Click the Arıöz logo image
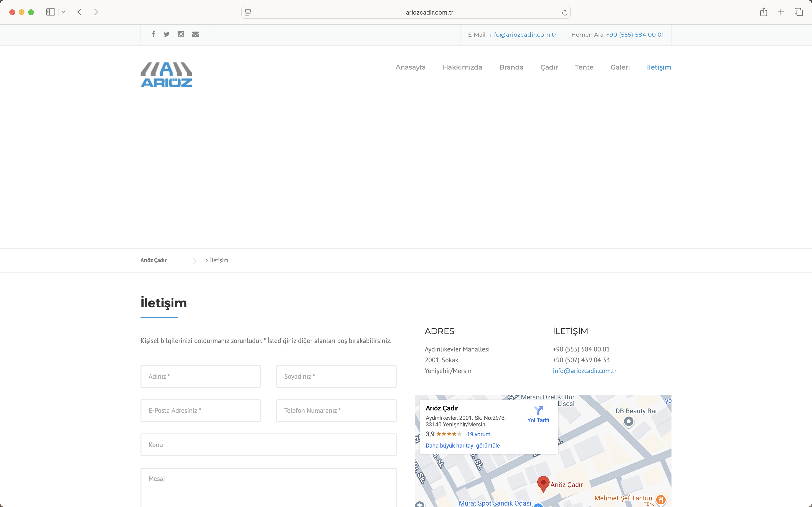The height and width of the screenshot is (507, 812). click(166, 74)
